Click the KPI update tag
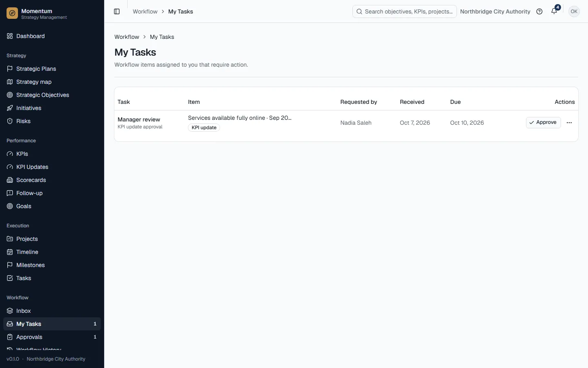 (x=204, y=128)
